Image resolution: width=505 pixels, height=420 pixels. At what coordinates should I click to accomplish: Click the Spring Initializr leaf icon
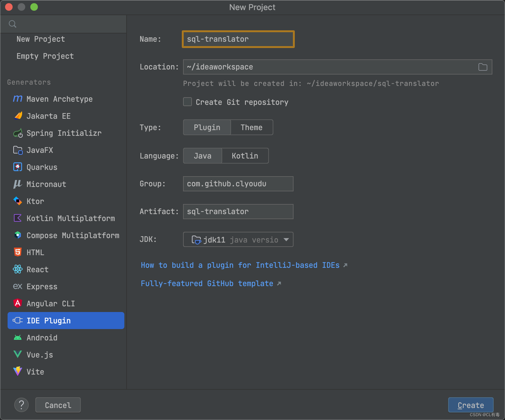tap(18, 133)
